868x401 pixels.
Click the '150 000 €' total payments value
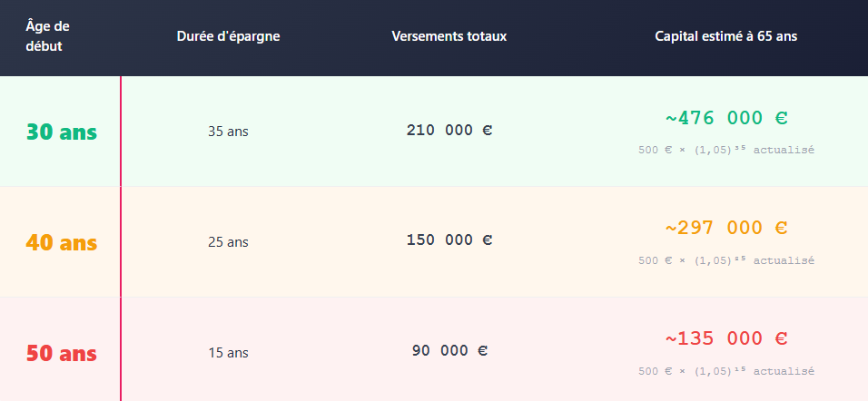pyautogui.click(x=449, y=240)
